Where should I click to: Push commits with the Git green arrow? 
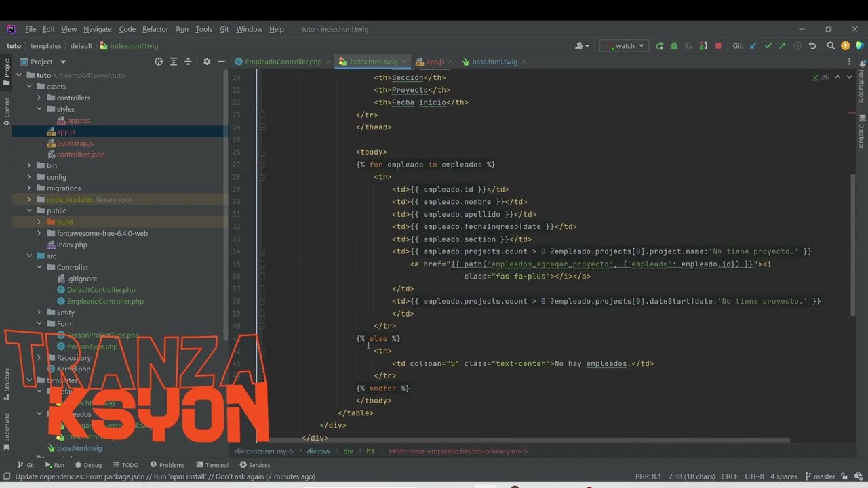[x=783, y=46]
